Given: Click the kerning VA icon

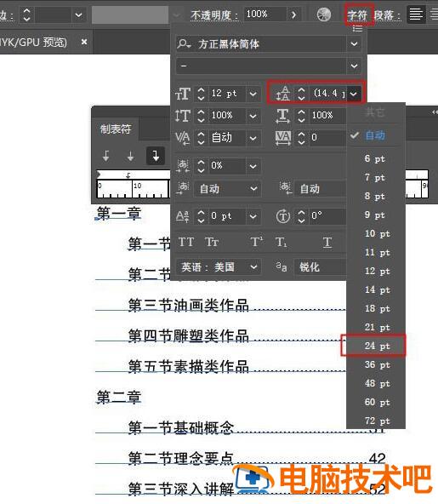Looking at the screenshot, I should coord(183,138).
